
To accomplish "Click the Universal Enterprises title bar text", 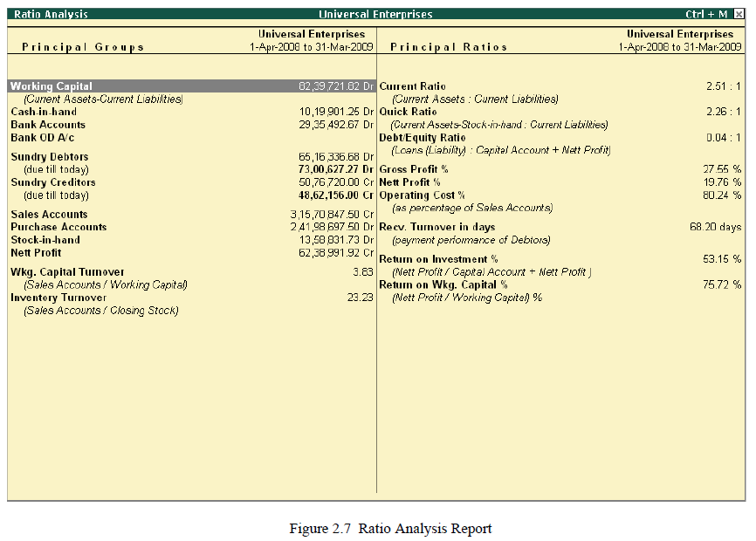I will click(375, 14).
